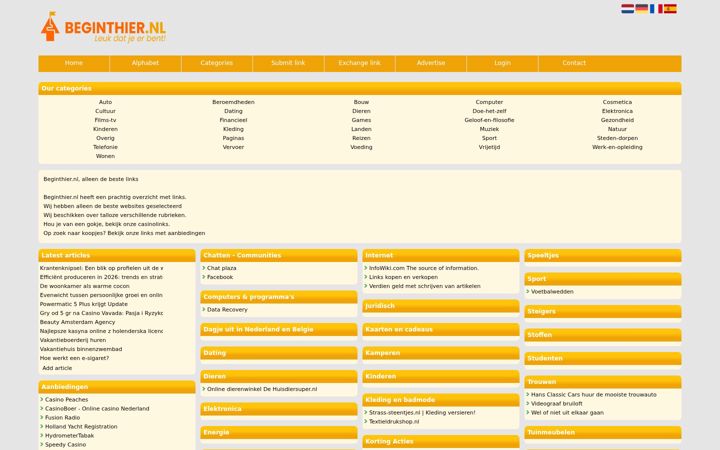Open the Beroemdheden category
Image resolution: width=720 pixels, height=450 pixels.
[233, 102]
